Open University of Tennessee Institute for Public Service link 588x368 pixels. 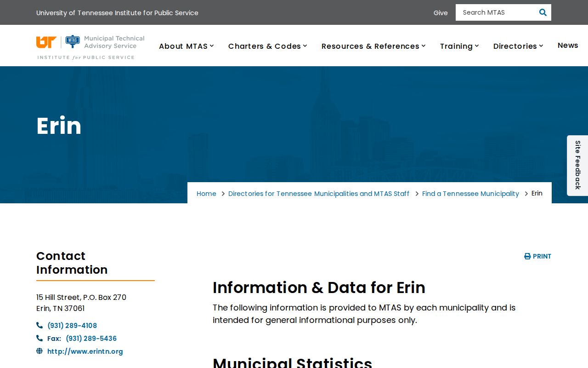117,13
